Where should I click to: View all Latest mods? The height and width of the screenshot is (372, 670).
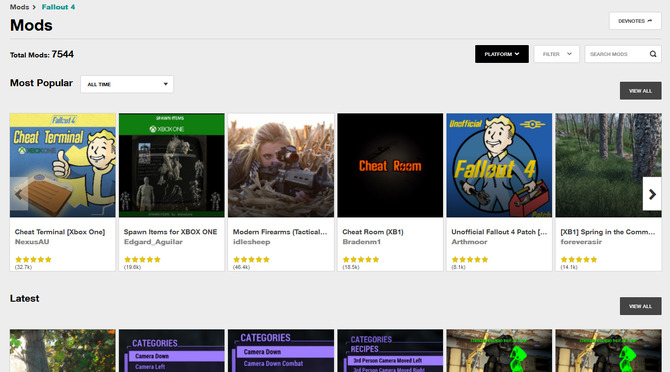point(641,306)
